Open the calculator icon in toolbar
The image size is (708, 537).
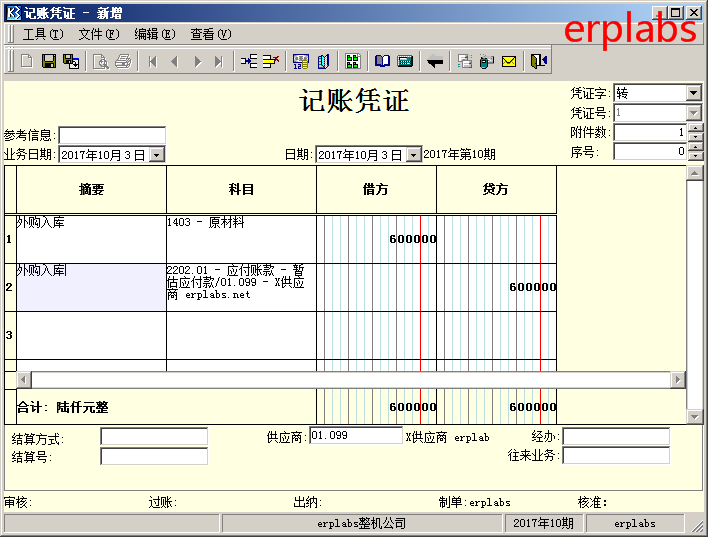(405, 61)
